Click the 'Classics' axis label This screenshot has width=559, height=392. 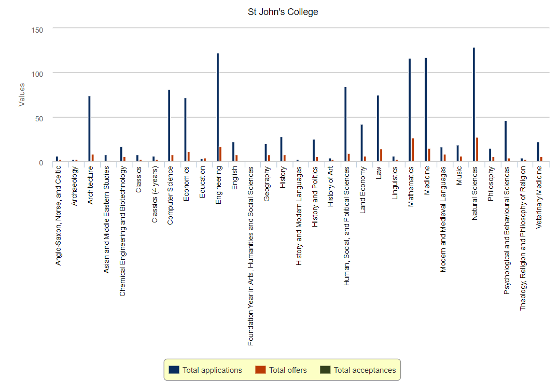[x=138, y=179]
